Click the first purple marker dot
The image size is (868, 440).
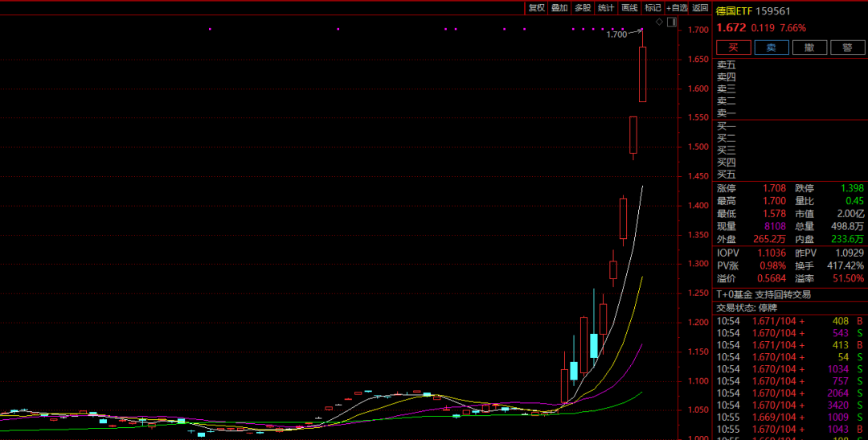pos(210,29)
